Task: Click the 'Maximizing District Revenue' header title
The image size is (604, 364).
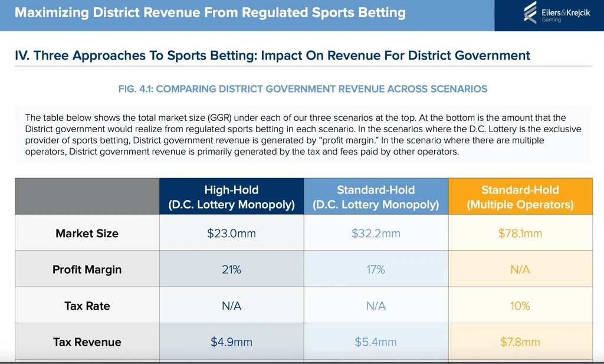Action: pos(210,12)
